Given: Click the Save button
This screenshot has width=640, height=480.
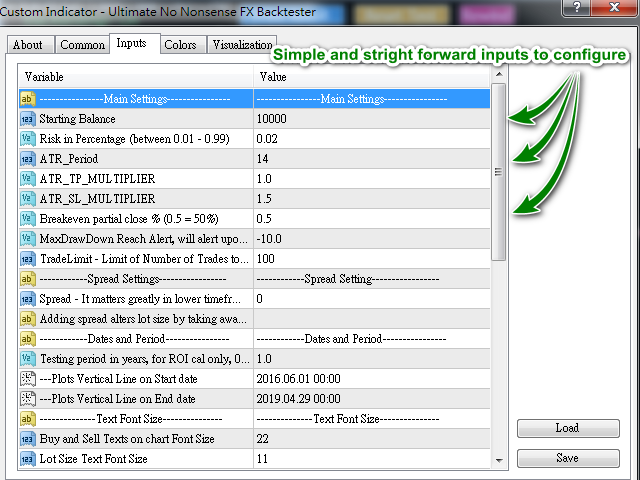Looking at the screenshot, I should pos(568,458).
